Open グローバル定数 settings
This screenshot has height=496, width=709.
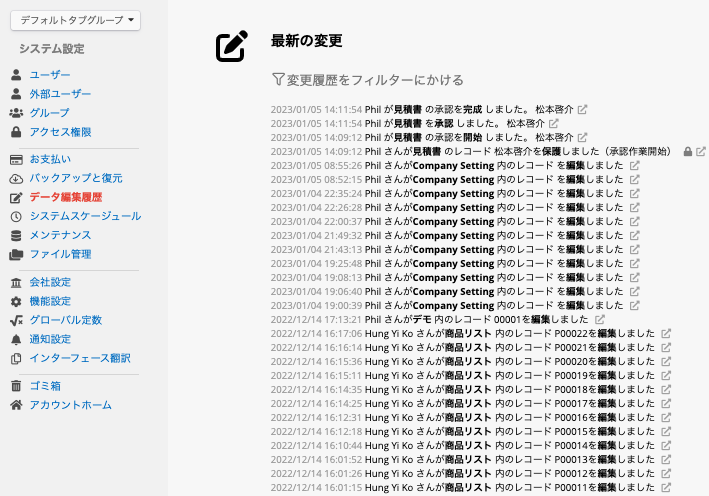tap(66, 320)
